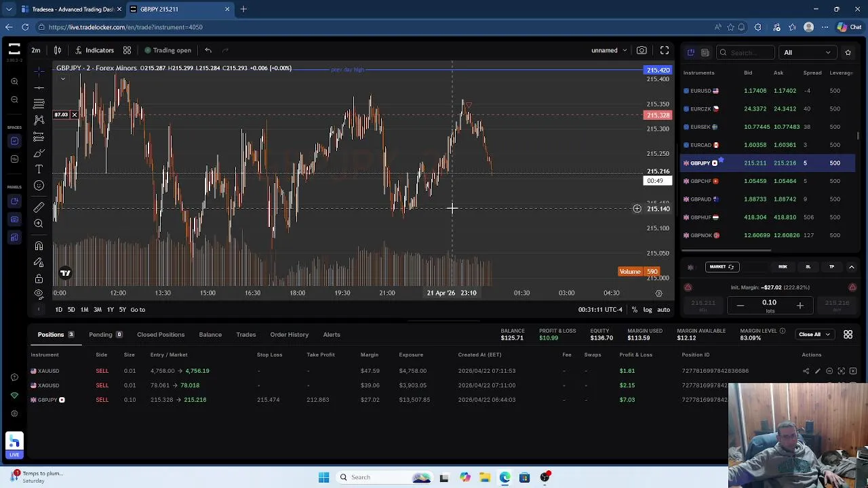Enter fullscreen chart mode
The height and width of the screenshot is (488, 868).
click(x=665, y=50)
